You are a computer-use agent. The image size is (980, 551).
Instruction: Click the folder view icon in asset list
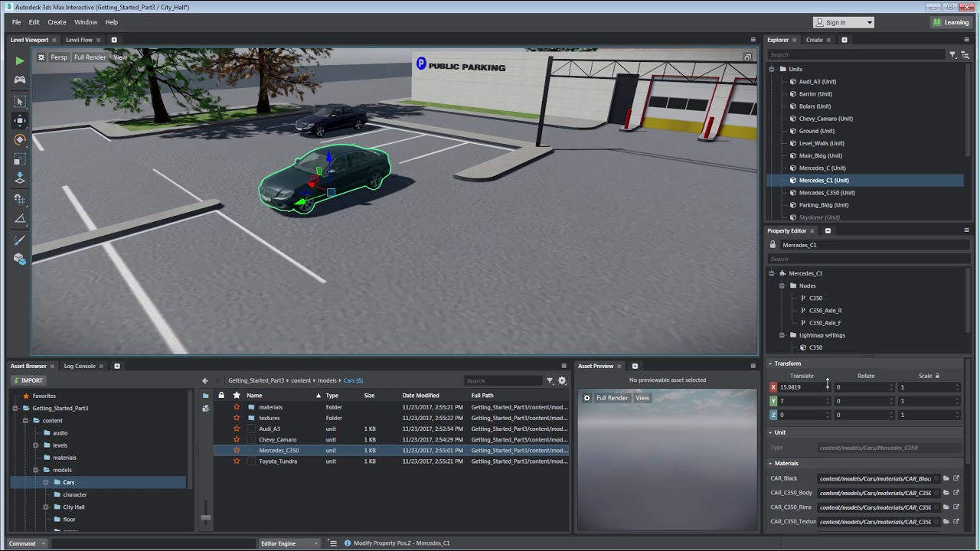205,396
